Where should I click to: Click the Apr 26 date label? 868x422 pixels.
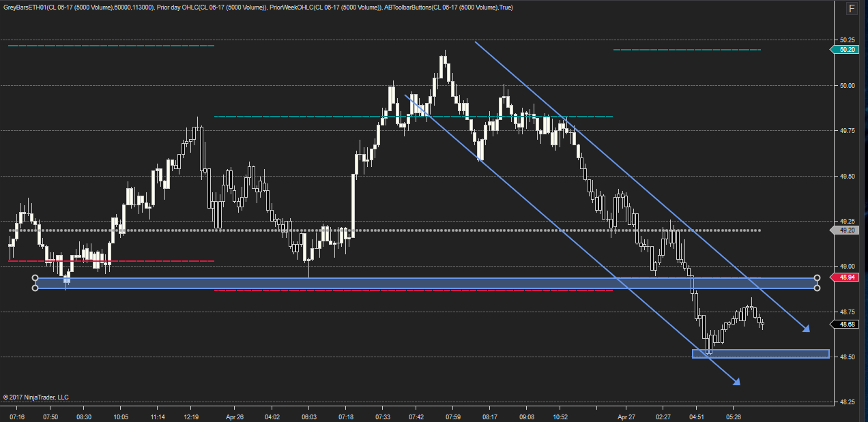point(235,416)
